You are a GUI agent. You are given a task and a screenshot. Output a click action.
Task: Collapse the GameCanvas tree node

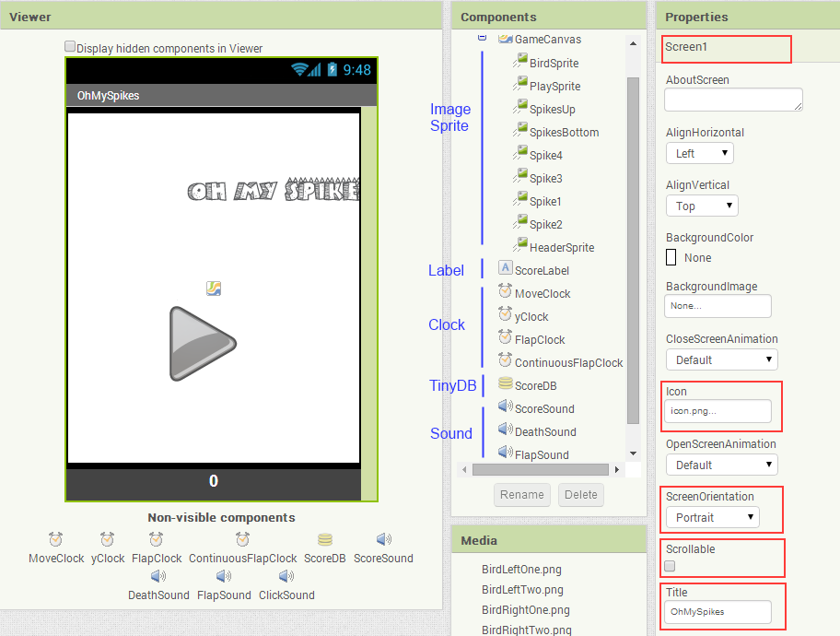click(x=482, y=38)
